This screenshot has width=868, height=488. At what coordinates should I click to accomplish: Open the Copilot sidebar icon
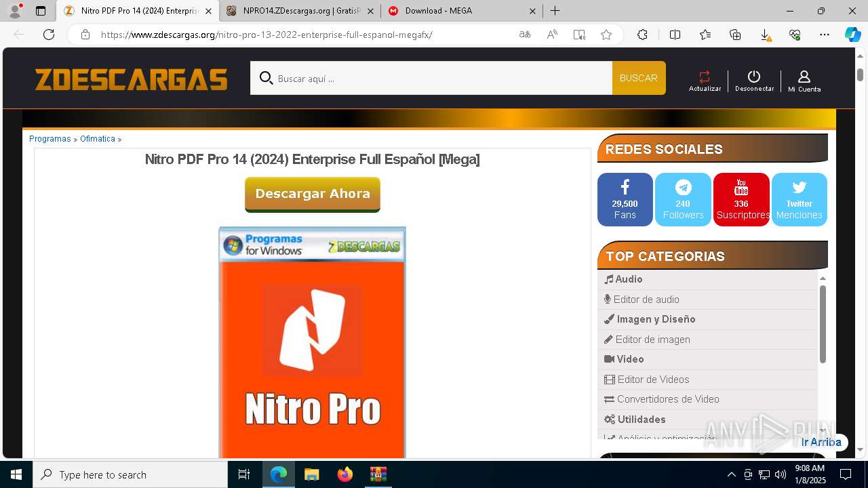(x=852, y=35)
